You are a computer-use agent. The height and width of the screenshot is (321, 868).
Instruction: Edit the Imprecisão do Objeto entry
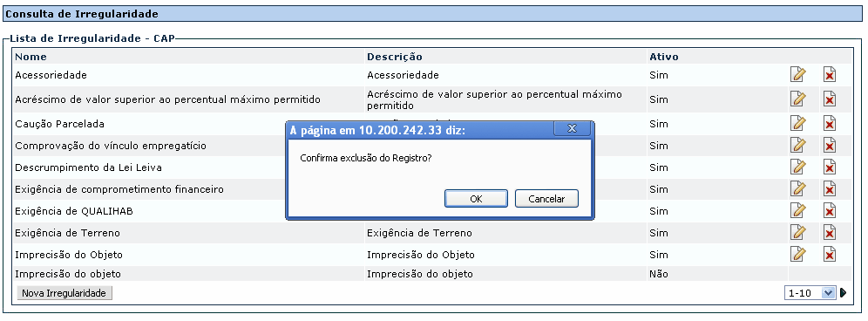(797, 254)
